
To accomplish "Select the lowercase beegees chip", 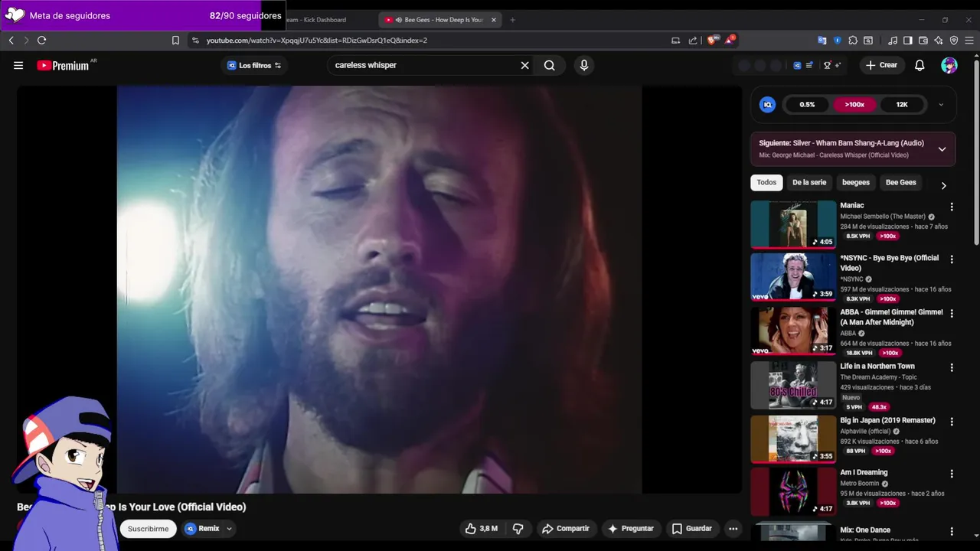I will pyautogui.click(x=856, y=182).
